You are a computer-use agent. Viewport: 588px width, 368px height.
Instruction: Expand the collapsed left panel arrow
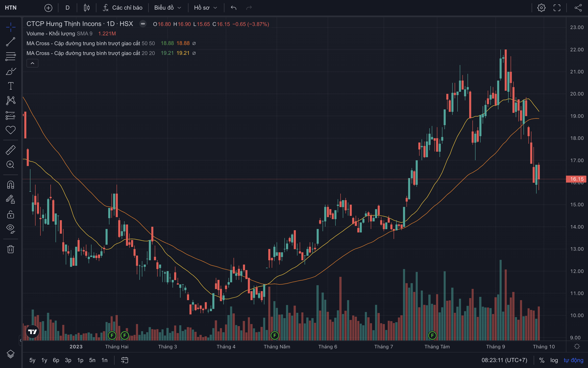pos(20,340)
